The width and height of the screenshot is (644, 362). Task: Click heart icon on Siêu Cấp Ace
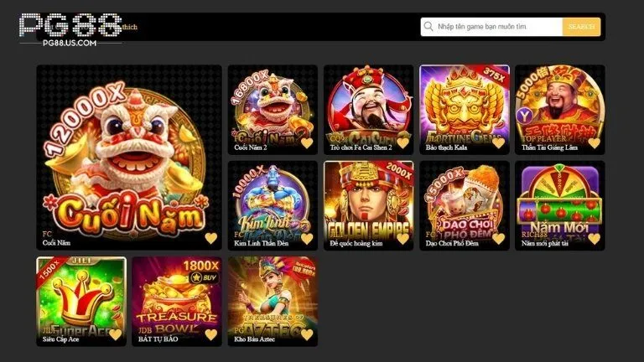pyautogui.click(x=116, y=334)
